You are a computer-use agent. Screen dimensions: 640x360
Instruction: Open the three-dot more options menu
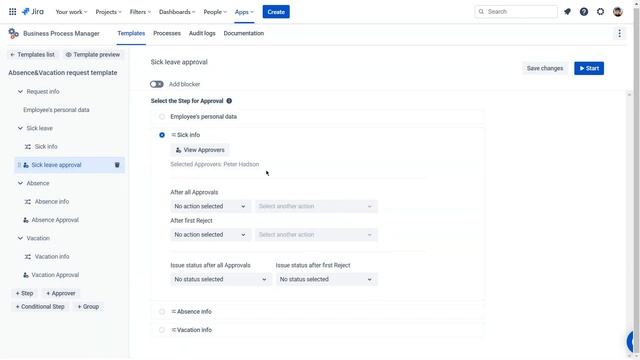tap(619, 33)
